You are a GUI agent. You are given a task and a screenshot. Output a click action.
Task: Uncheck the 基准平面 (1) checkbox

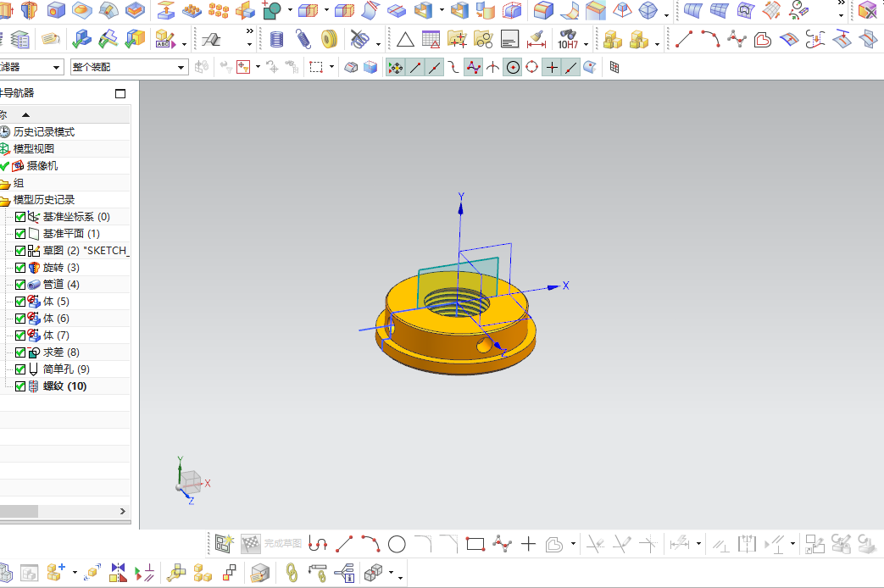(x=20, y=234)
